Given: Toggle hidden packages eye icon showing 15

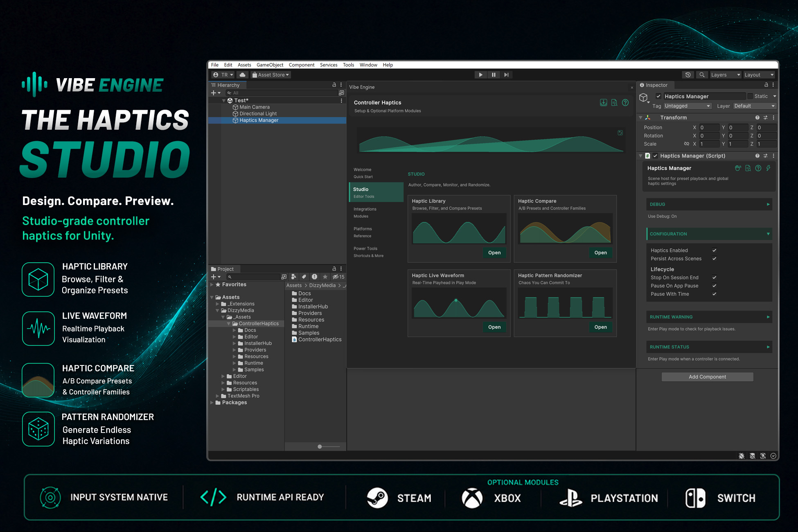Looking at the screenshot, I should click(338, 277).
